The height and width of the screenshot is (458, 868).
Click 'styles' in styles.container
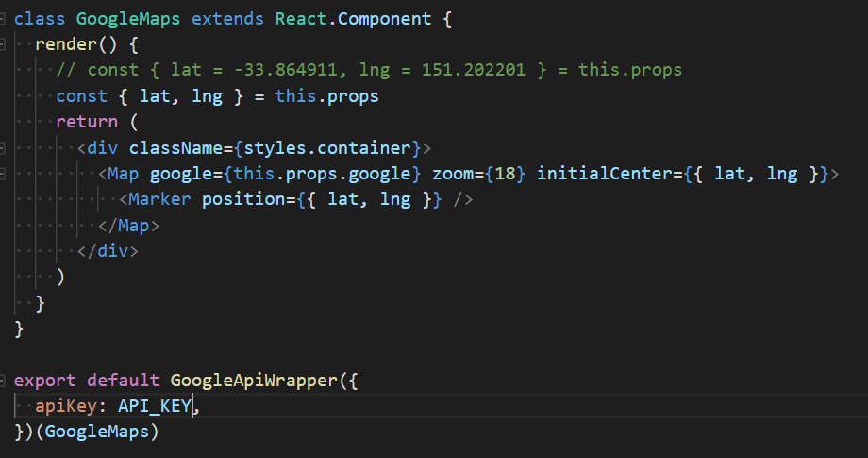point(275,148)
